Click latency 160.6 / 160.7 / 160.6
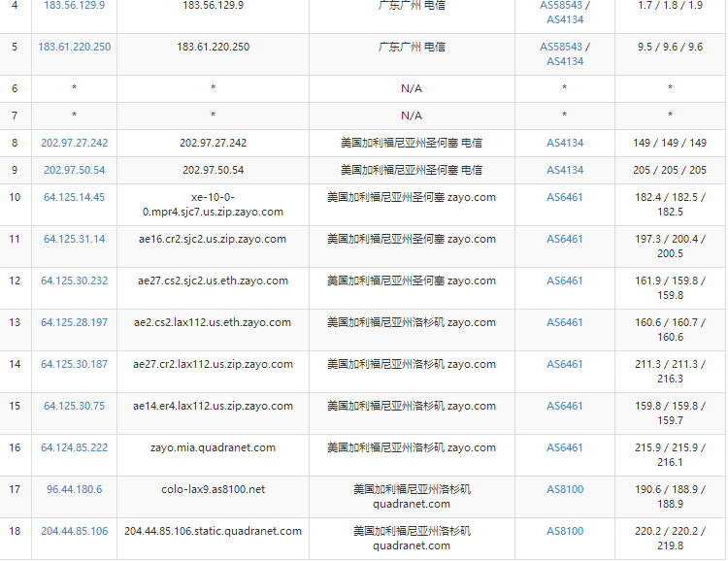This screenshot has width=728, height=561. coord(670,330)
